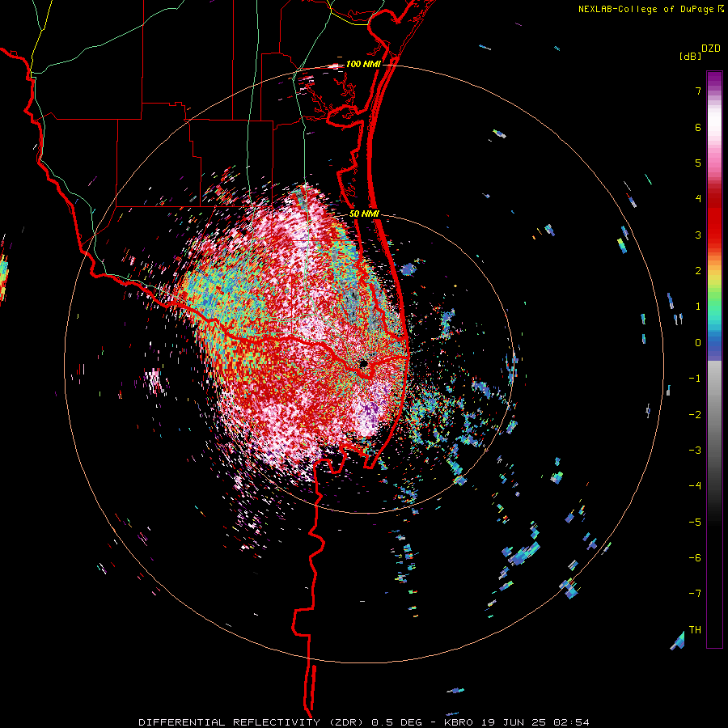This screenshot has height=728, width=728.
Task: Click the 2 tick label on the color scale
Action: coord(698,271)
